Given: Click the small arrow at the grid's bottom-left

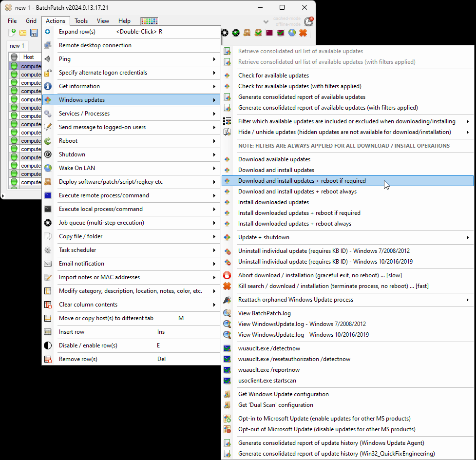Looking at the screenshot, I should tap(3, 196).
